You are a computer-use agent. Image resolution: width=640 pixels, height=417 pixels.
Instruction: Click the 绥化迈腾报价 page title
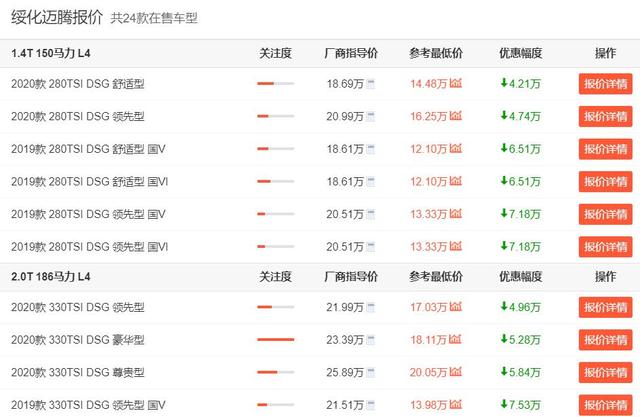click(57, 18)
